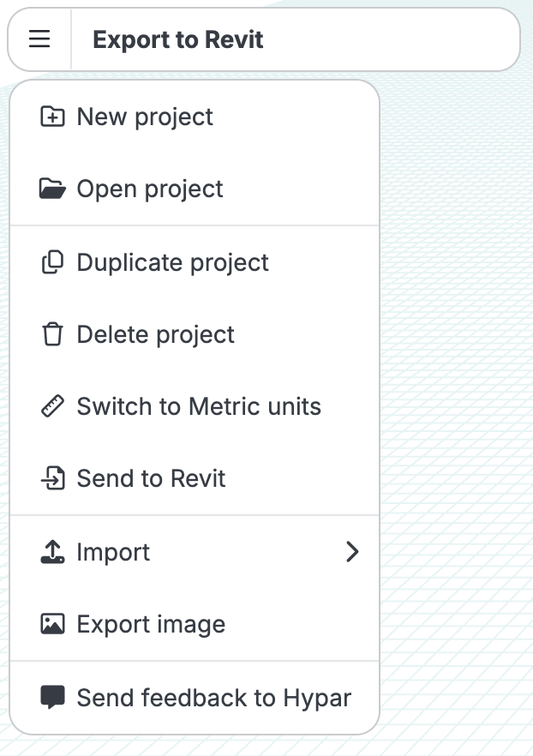Click the New project folder-plus icon
The image size is (533, 756).
(52, 117)
